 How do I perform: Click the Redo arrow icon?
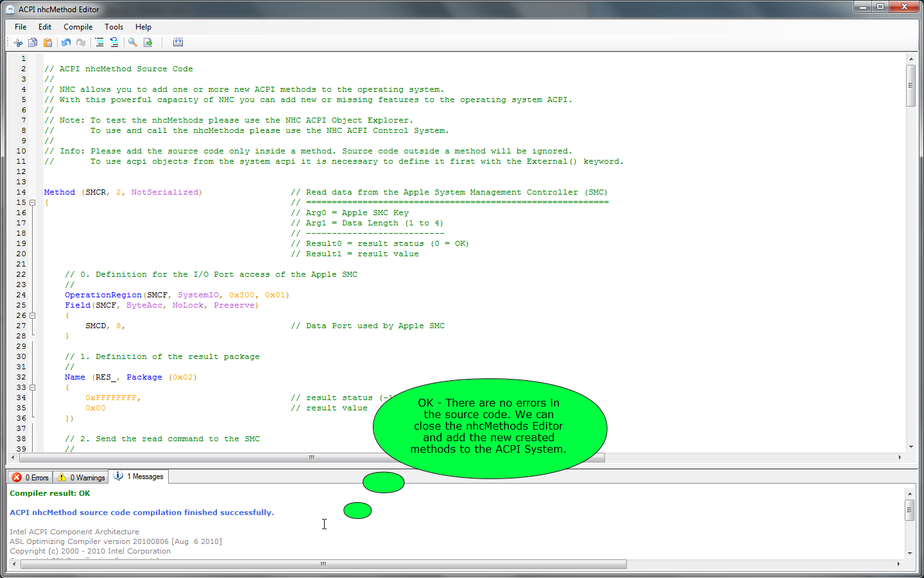[x=81, y=42]
